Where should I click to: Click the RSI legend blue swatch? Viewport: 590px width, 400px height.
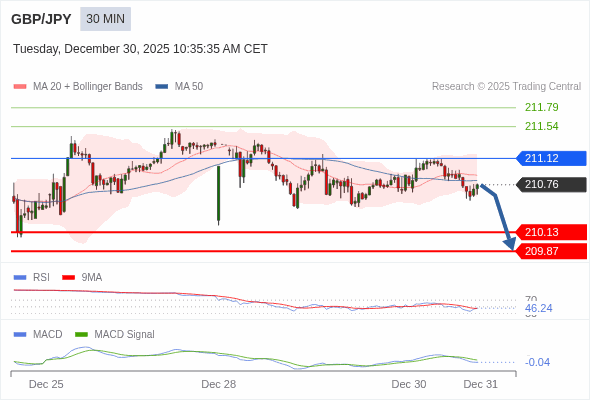20,278
